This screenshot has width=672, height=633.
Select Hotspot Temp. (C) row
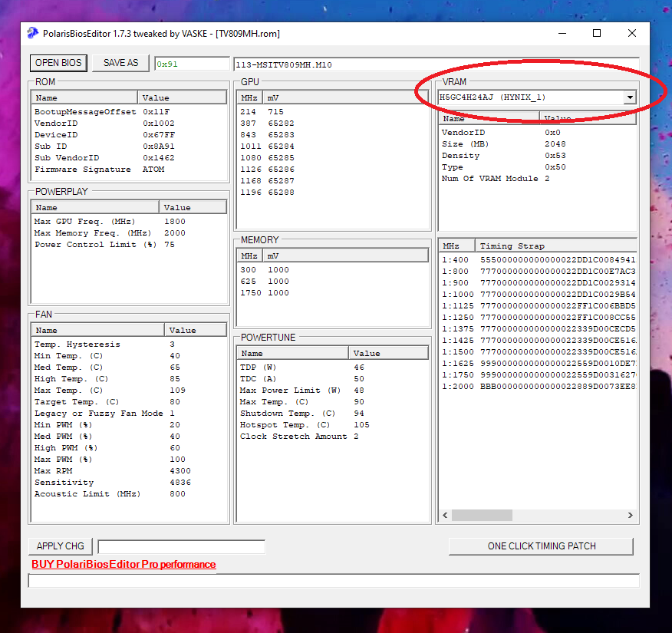(333, 425)
